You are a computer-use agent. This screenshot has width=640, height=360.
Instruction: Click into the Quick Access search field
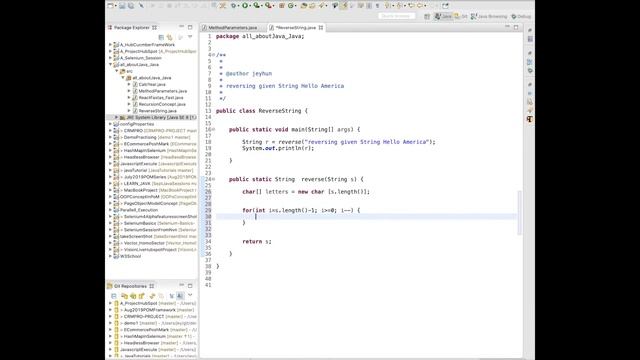click(x=396, y=16)
